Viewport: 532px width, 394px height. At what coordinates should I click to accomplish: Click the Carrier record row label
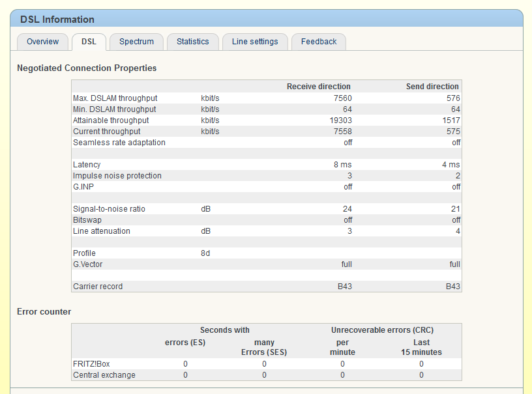[x=98, y=287]
